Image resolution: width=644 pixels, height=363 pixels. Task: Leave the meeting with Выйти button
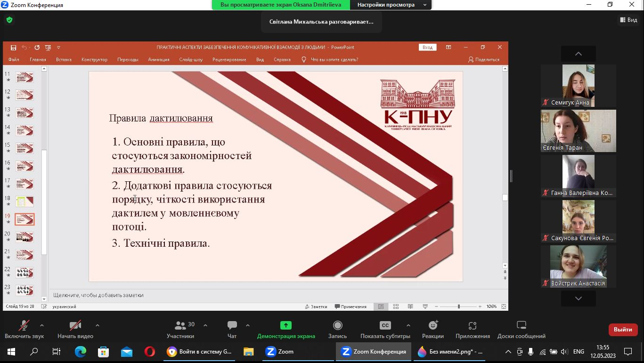tap(623, 330)
